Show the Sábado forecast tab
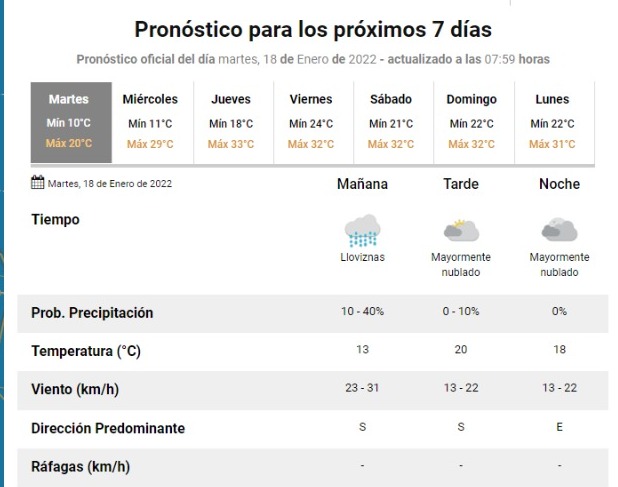The height and width of the screenshot is (487, 618). (x=391, y=122)
